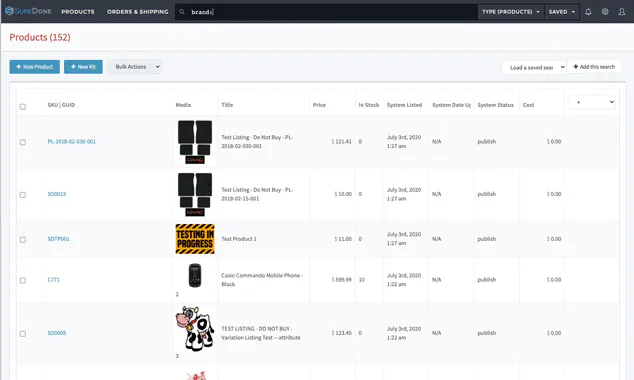Sort by the Title column header
This screenshot has height=380, width=634.
[227, 105]
